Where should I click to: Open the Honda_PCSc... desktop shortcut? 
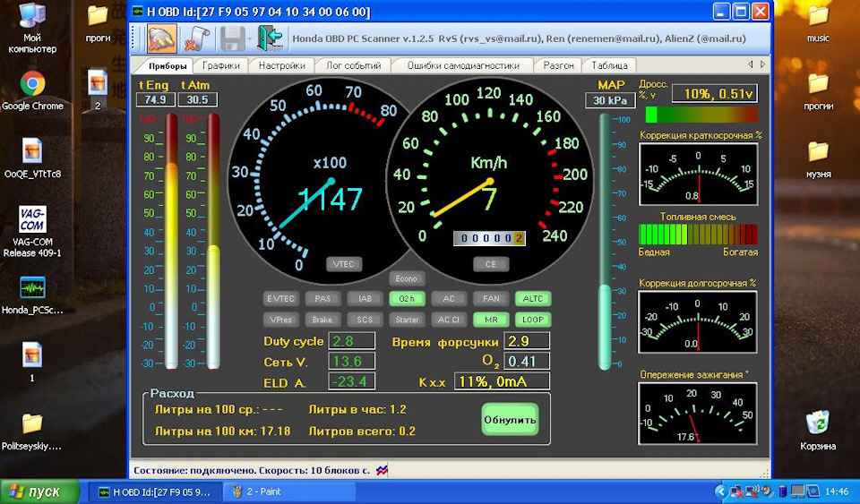pos(32,295)
